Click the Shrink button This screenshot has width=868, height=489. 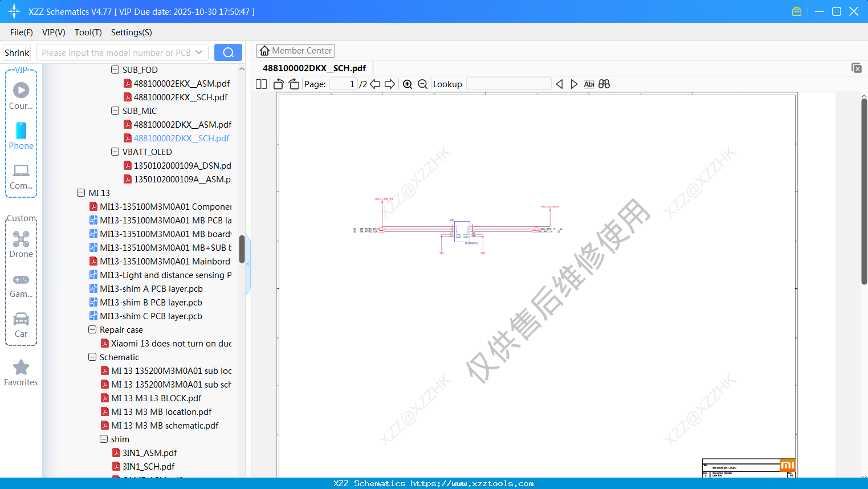click(x=17, y=52)
